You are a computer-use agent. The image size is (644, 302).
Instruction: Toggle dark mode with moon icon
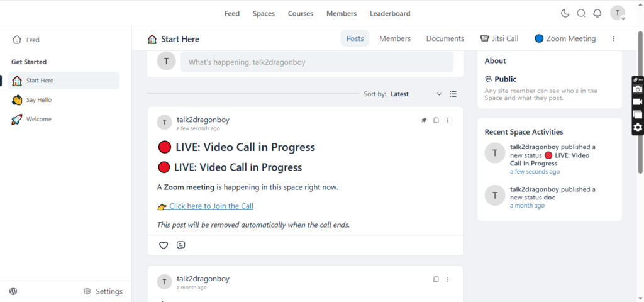click(x=565, y=13)
